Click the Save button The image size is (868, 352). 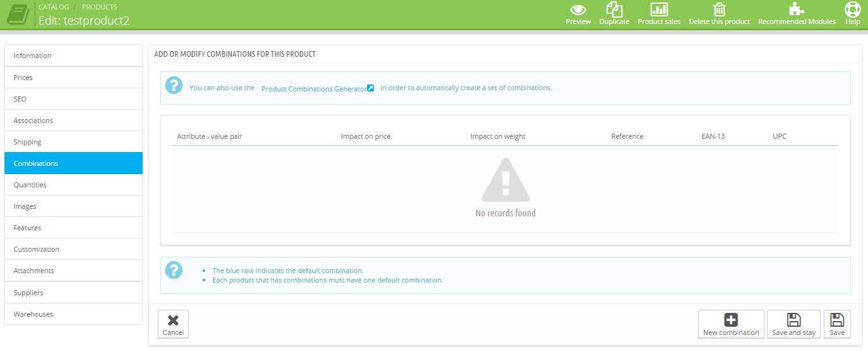[837, 324]
